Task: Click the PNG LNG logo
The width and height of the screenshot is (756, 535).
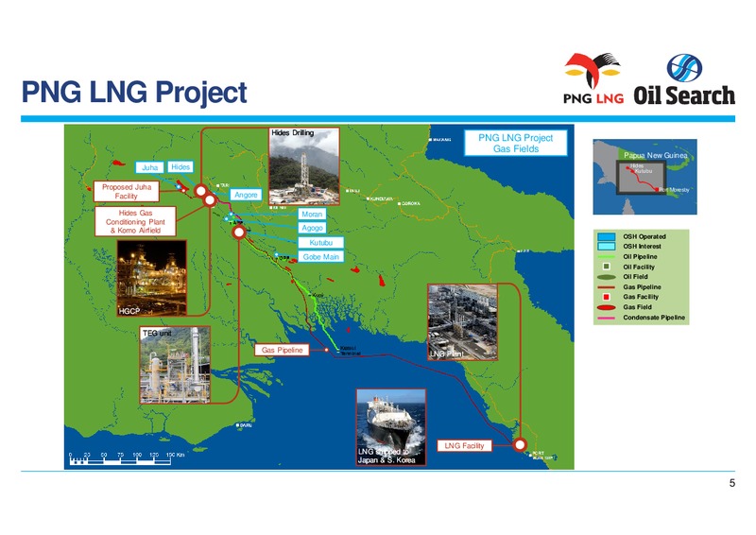Action: pos(593,78)
